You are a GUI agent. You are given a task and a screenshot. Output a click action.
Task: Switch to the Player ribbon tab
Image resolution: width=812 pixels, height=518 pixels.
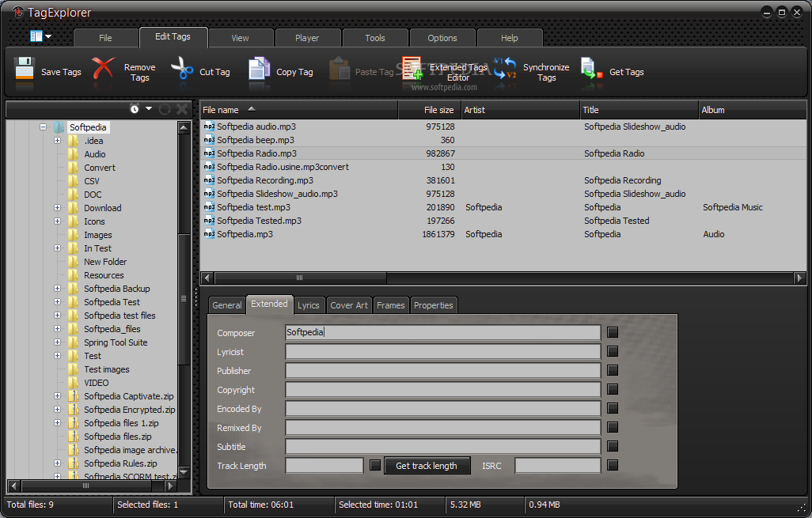307,38
